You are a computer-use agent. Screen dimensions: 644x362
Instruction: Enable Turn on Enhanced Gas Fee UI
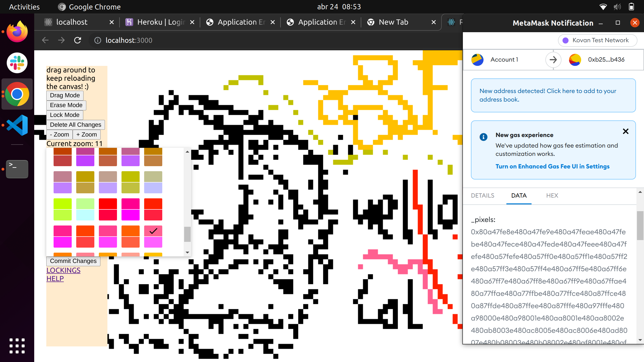[552, 166]
